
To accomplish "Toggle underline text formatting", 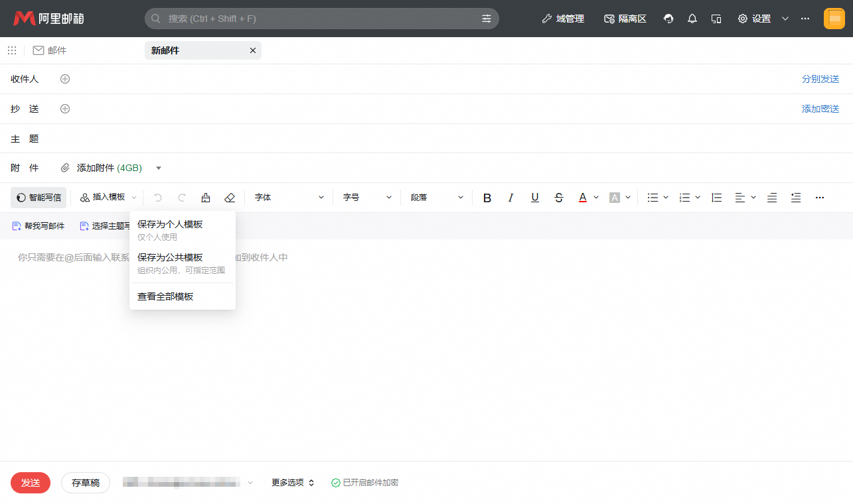I will pos(535,198).
